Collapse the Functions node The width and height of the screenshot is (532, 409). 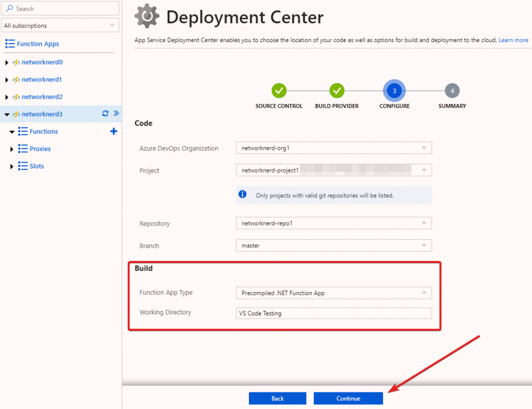11,131
